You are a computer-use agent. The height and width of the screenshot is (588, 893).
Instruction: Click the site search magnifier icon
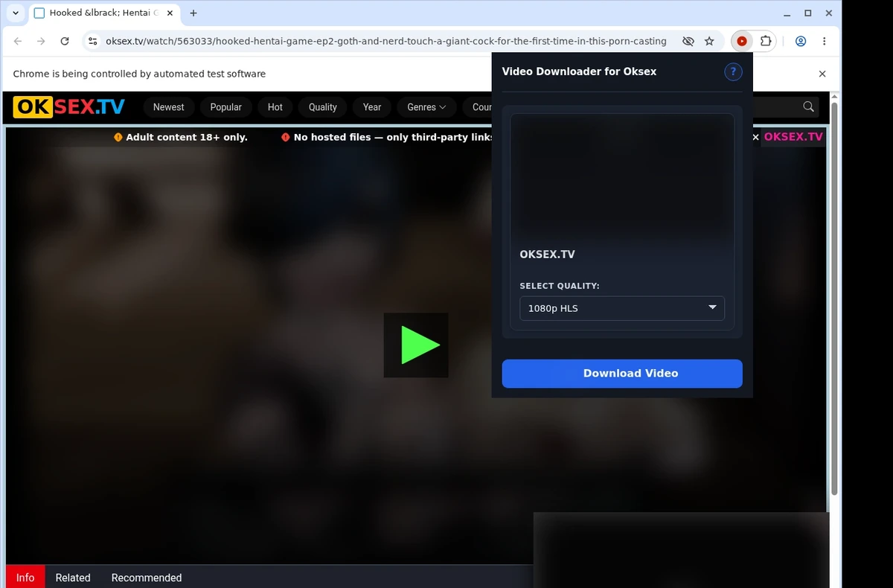[x=809, y=107]
